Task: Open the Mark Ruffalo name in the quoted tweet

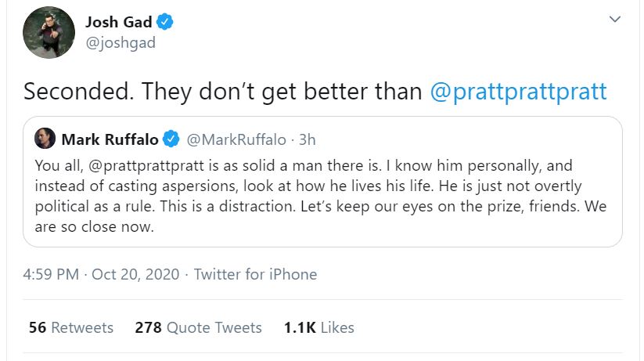Action: pyautogui.click(x=110, y=140)
